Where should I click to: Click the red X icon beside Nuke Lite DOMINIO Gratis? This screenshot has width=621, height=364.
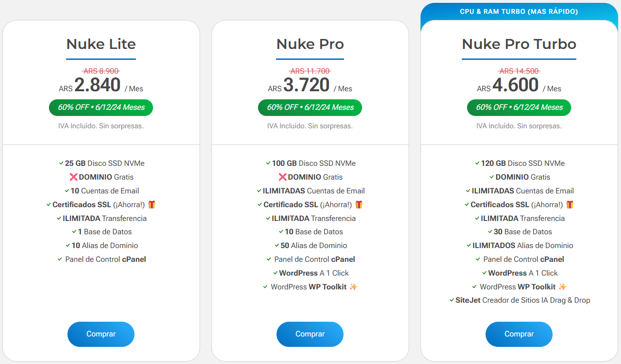tap(73, 177)
